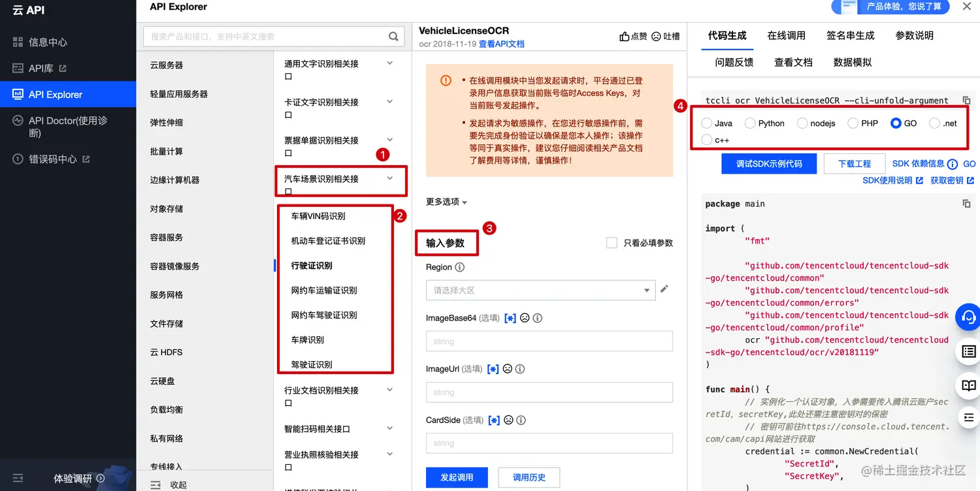Click CardSide sad-face icon
This screenshot has width=980, height=491.
point(508,420)
